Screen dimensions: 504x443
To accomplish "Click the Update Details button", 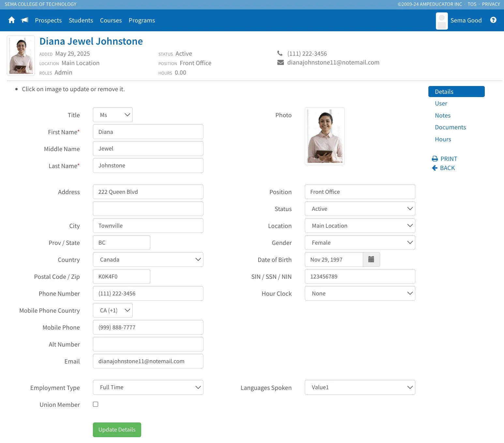I will point(117,430).
